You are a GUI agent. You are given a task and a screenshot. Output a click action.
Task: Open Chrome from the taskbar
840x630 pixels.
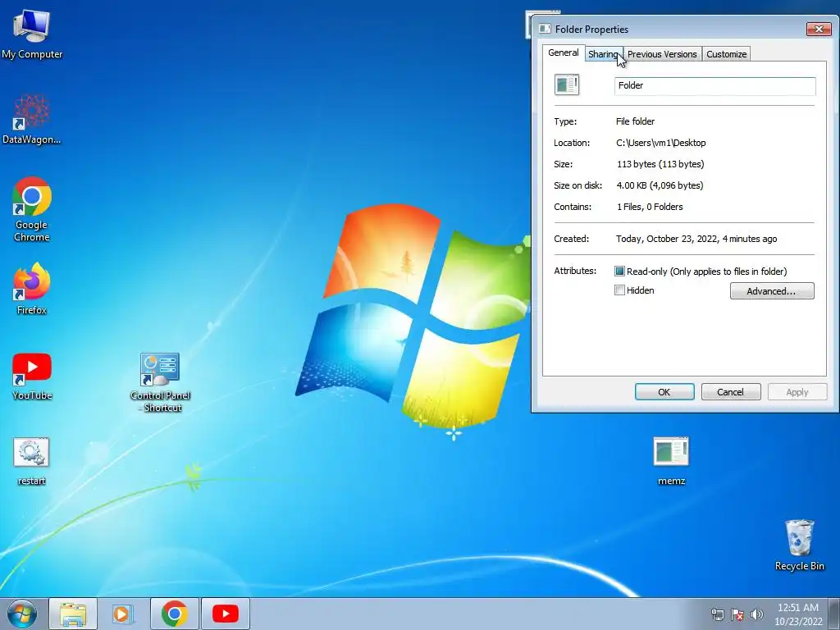174,614
